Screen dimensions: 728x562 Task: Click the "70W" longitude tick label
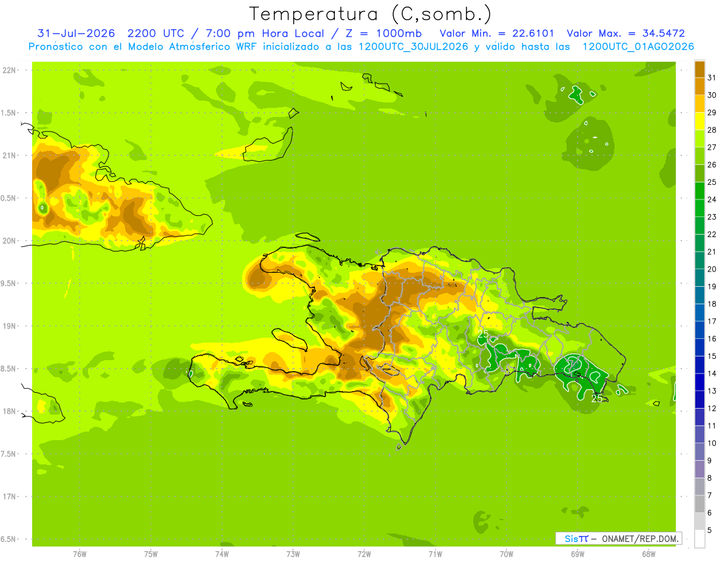[507, 554]
